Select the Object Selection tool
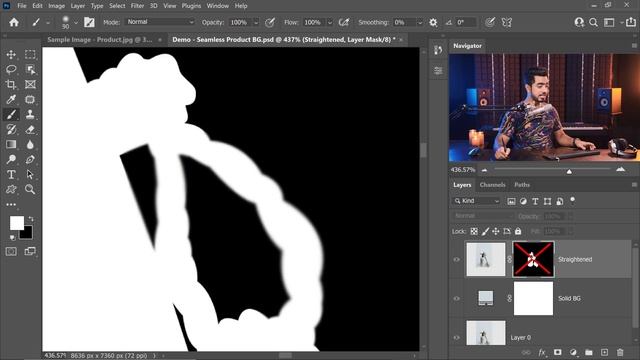The width and height of the screenshot is (640, 360). tap(30, 69)
